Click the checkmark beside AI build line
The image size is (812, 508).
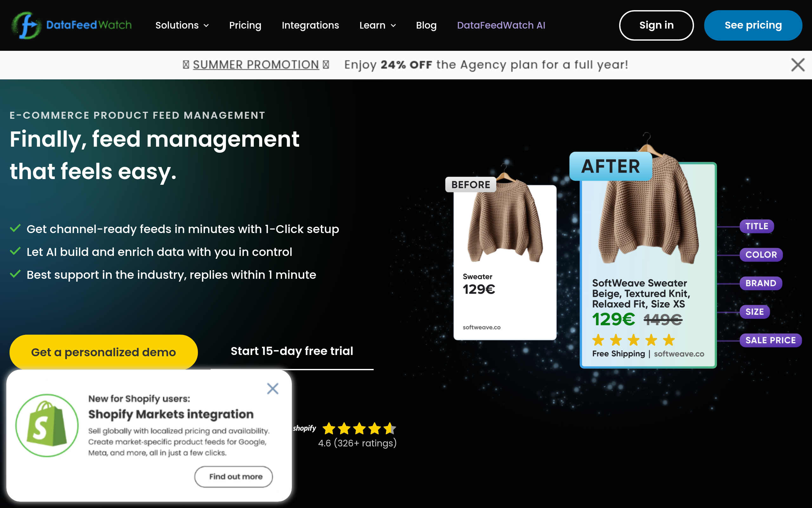coord(15,251)
